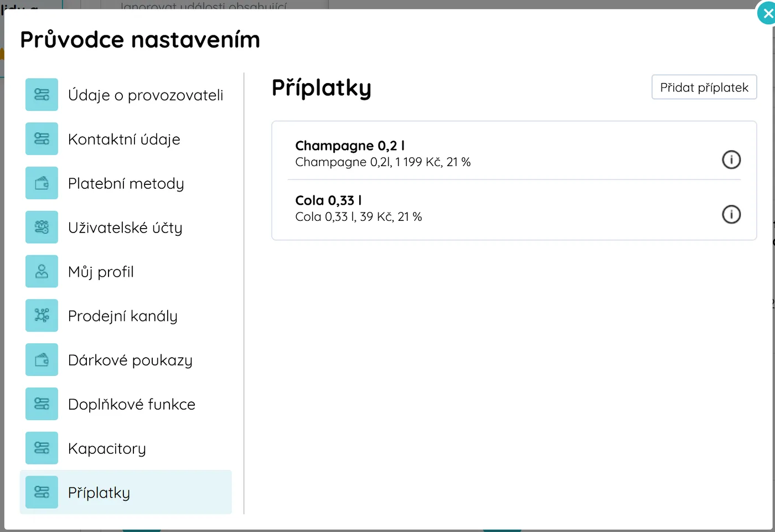Image resolution: width=775 pixels, height=532 pixels.
Task: Click the wallet icon beside Dárkové poukazy
Action: (42, 360)
